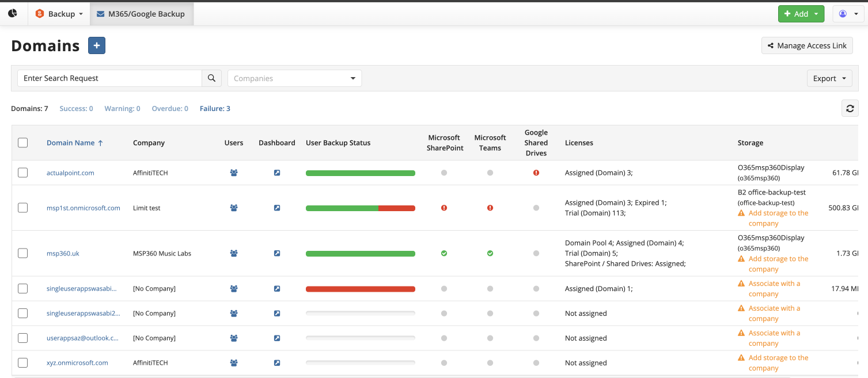This screenshot has width=868, height=378.
Task: Select all domains with the header checkbox
Action: click(22, 143)
